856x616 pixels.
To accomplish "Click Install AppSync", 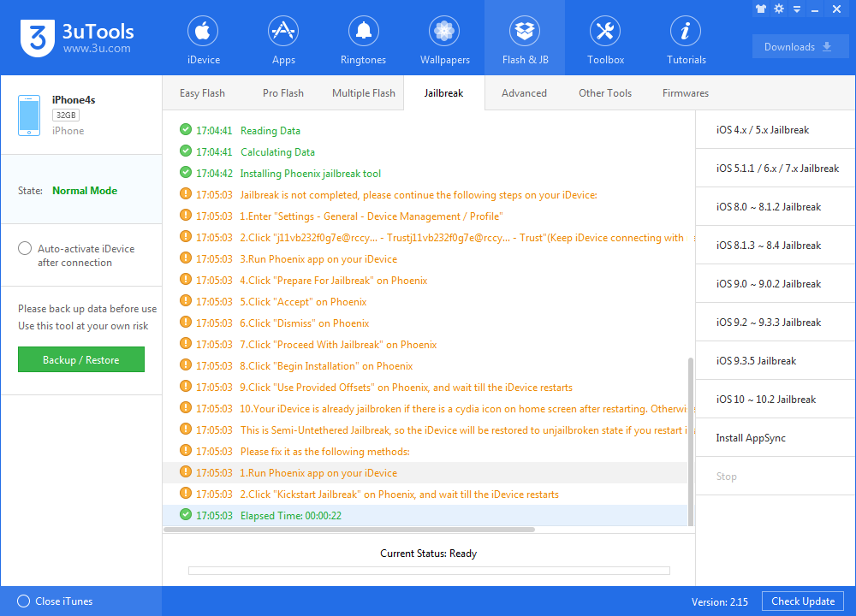I will coord(776,437).
